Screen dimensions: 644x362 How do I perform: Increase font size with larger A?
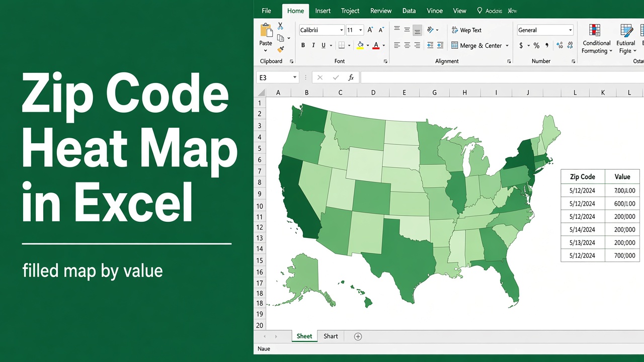pyautogui.click(x=370, y=30)
